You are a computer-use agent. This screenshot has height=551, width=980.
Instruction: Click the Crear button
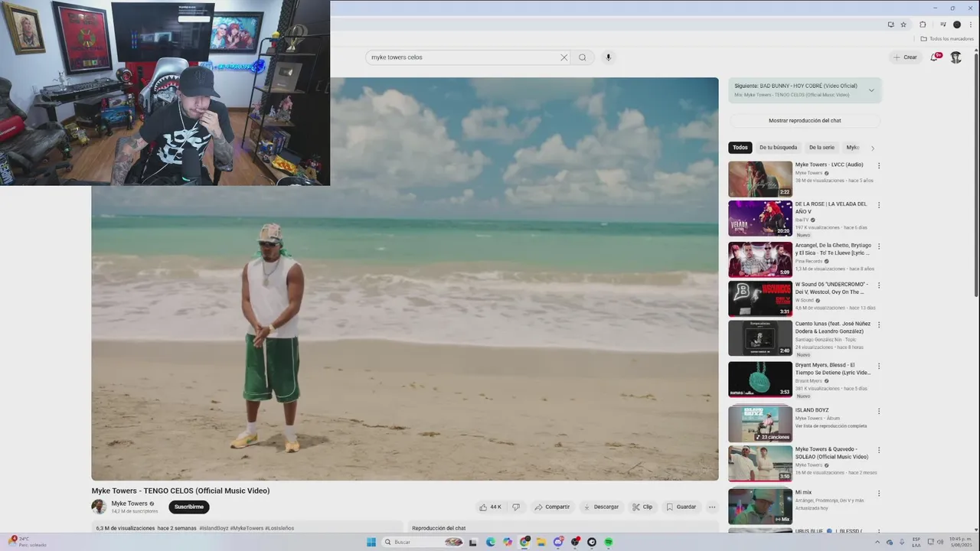point(905,57)
